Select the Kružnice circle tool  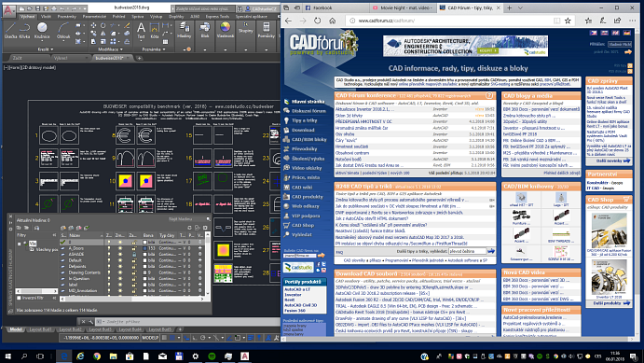42,31
